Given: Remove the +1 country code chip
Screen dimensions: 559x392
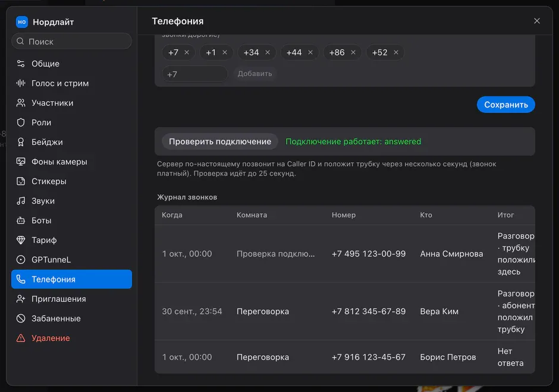Looking at the screenshot, I should [225, 52].
